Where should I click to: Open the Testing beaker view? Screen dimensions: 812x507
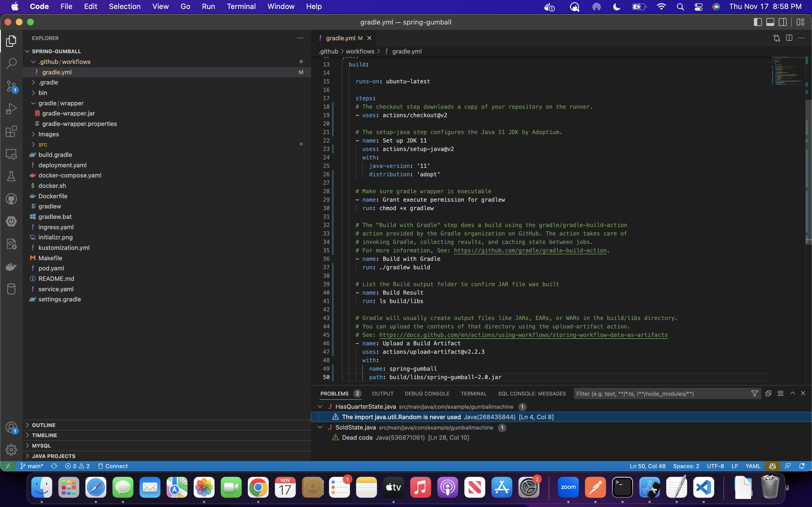pyautogui.click(x=11, y=176)
